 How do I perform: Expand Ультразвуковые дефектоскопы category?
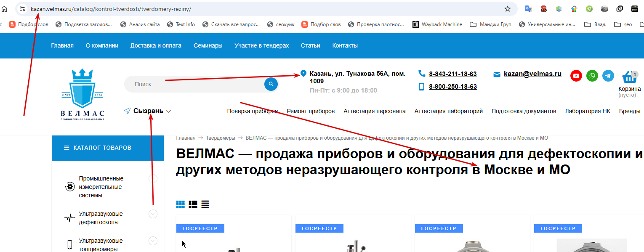(x=153, y=214)
